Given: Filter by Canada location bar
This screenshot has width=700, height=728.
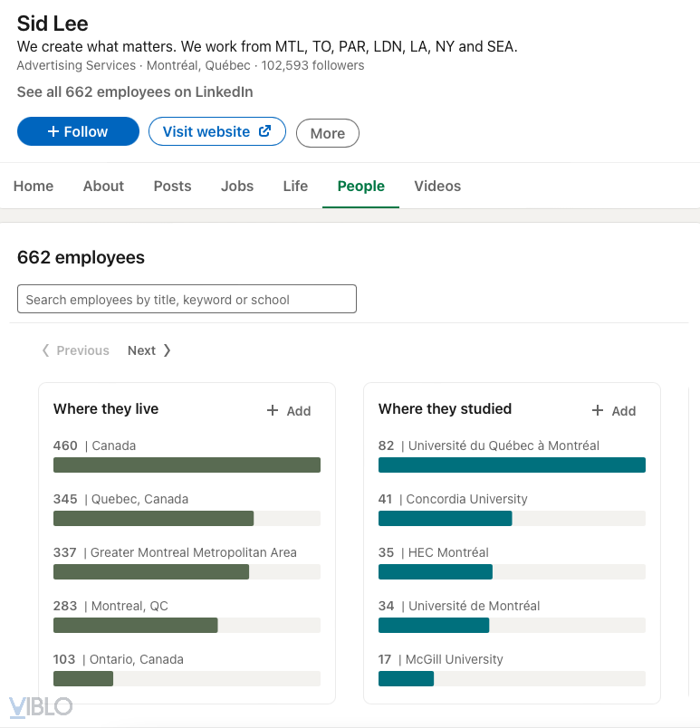Looking at the screenshot, I should [187, 465].
